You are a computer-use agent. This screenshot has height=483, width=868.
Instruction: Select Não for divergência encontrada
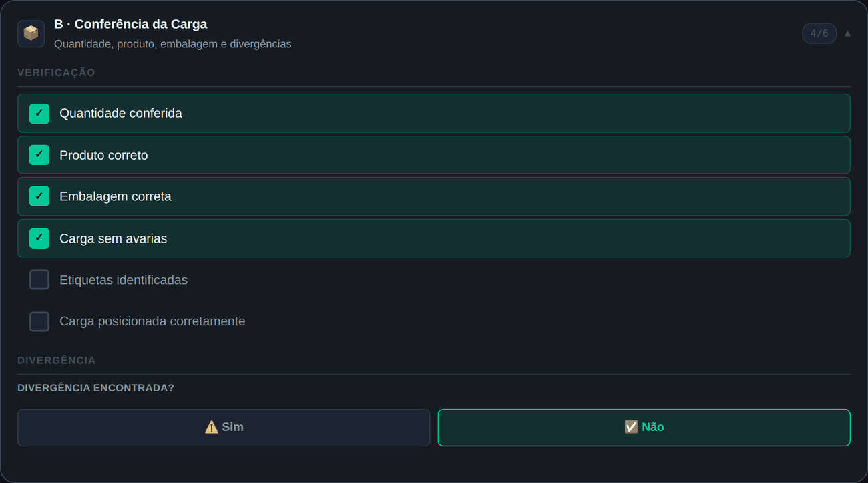(x=644, y=428)
